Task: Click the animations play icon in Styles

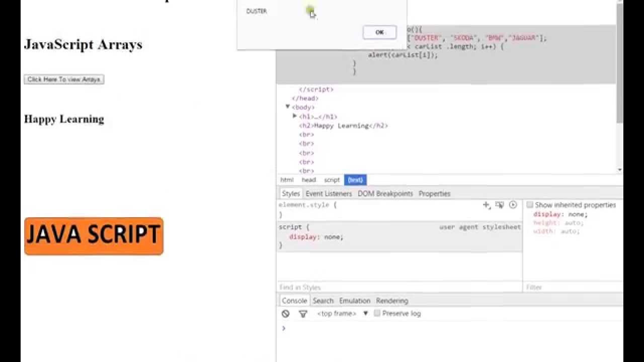Action: point(513,205)
